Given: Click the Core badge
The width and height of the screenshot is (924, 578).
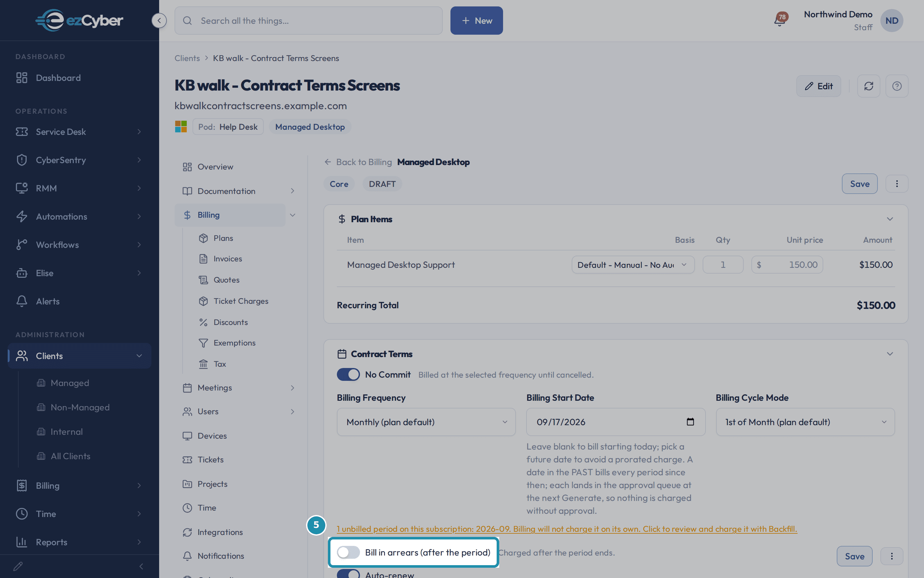Looking at the screenshot, I should (x=339, y=184).
